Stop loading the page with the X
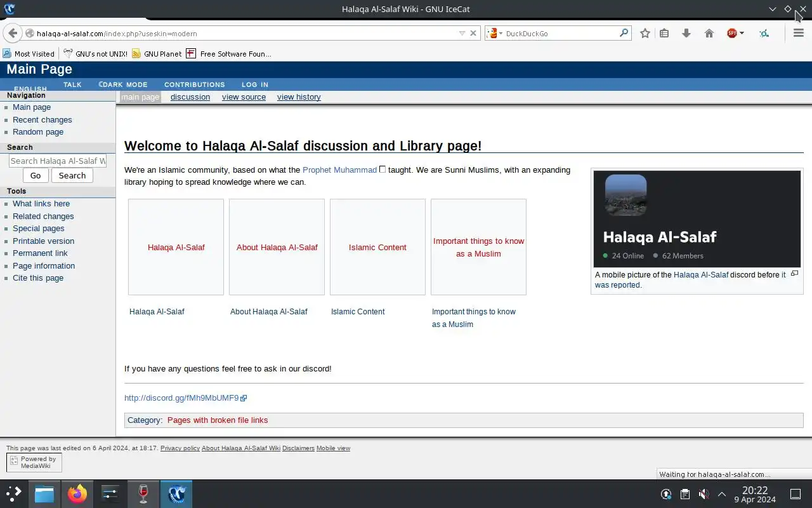 [x=473, y=33]
